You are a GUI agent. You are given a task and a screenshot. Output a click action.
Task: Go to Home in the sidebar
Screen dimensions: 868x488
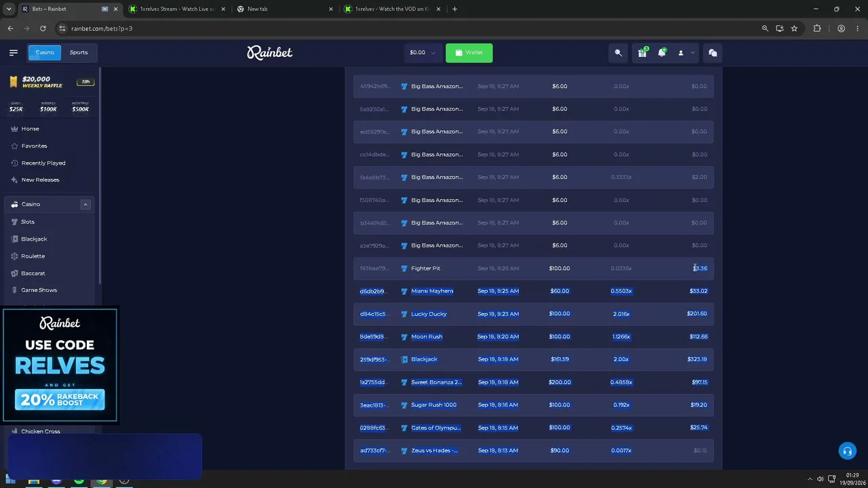click(30, 129)
